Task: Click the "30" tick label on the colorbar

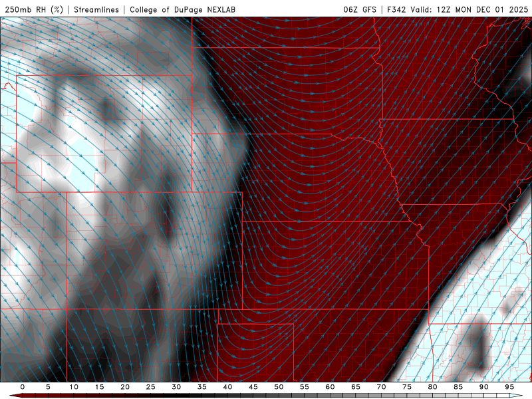Action: [176, 387]
